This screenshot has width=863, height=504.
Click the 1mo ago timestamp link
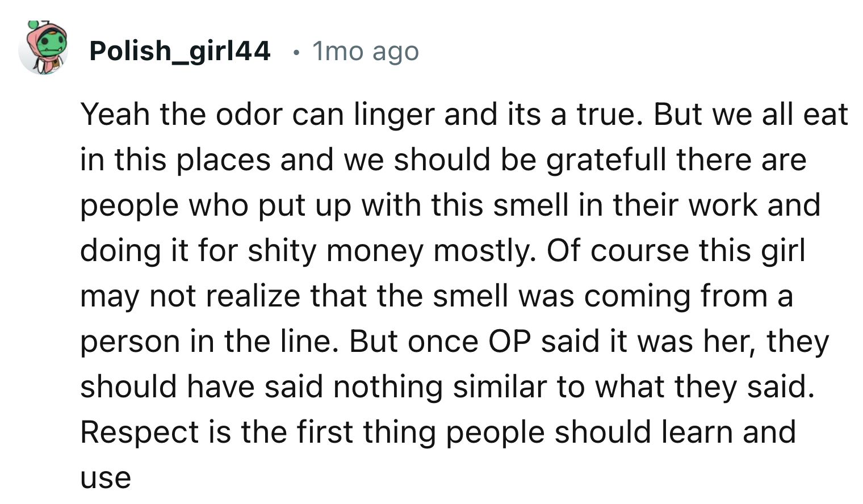point(363,51)
